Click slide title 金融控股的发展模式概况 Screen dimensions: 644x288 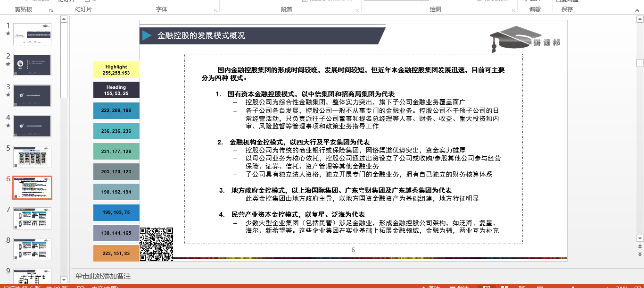[x=201, y=35]
